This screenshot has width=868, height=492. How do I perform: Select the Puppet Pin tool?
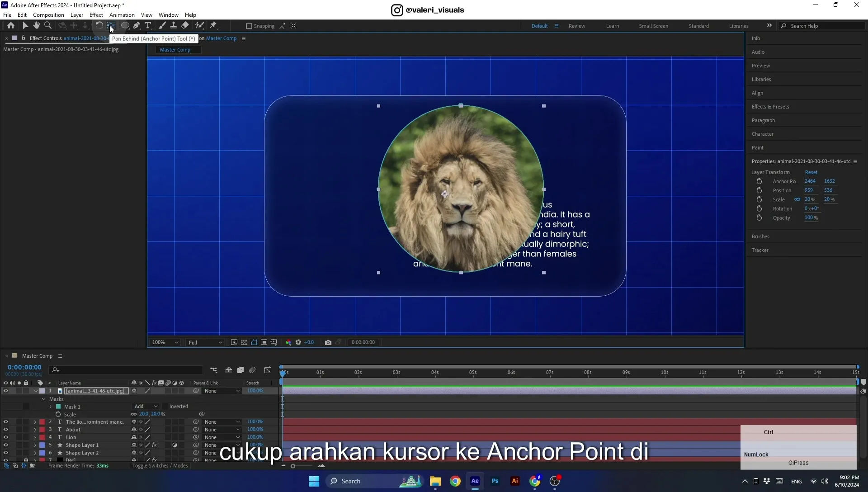tap(213, 26)
